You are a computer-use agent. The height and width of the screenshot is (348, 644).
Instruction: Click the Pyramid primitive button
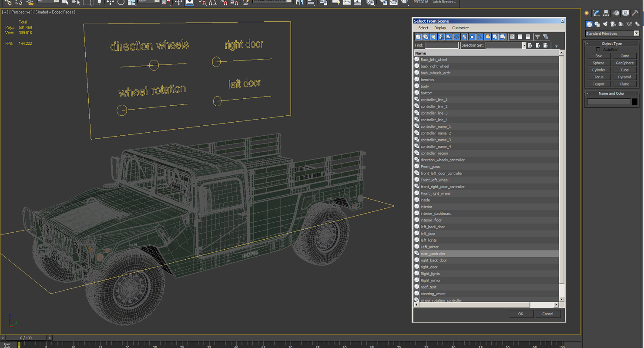pos(624,77)
